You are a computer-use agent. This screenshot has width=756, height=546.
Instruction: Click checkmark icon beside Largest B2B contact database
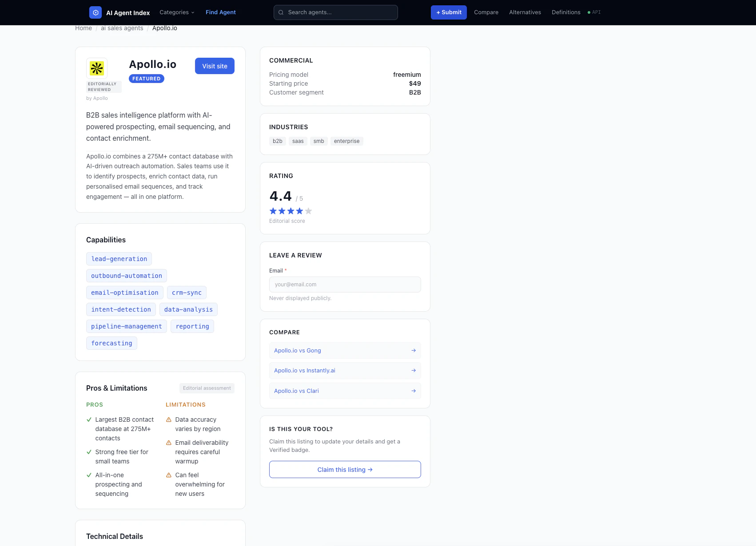click(89, 420)
